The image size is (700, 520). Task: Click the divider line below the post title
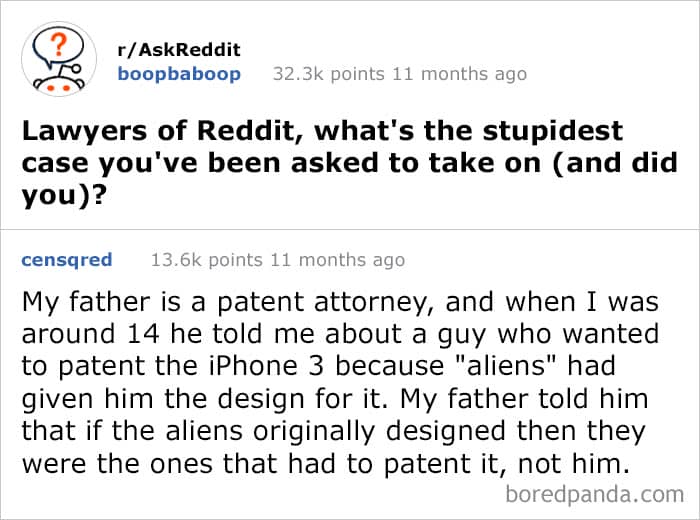(350, 227)
